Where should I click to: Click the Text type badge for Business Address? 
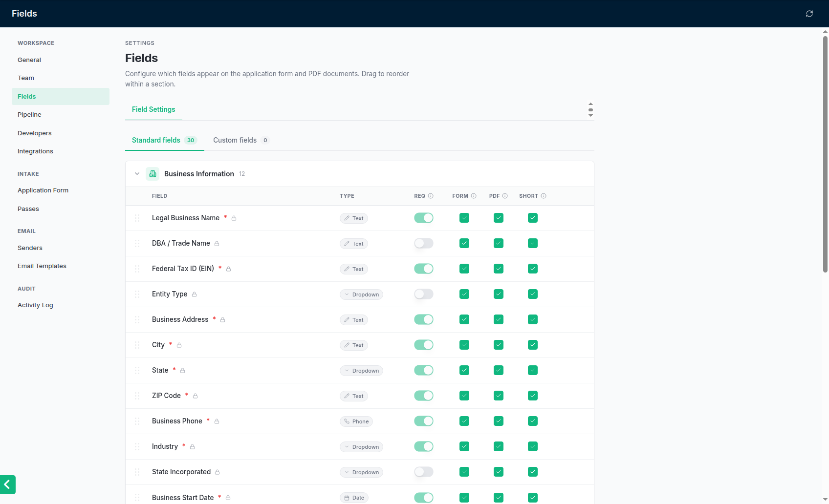[354, 320]
